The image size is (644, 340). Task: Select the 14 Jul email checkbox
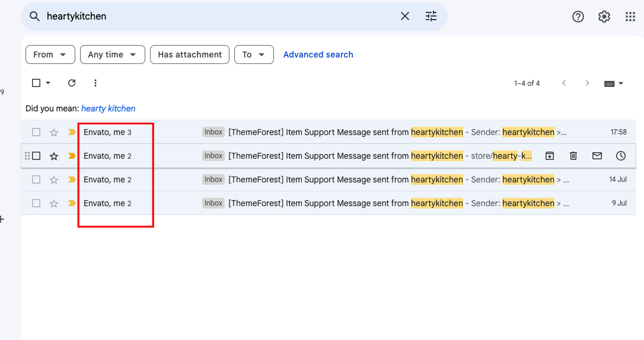tap(36, 179)
